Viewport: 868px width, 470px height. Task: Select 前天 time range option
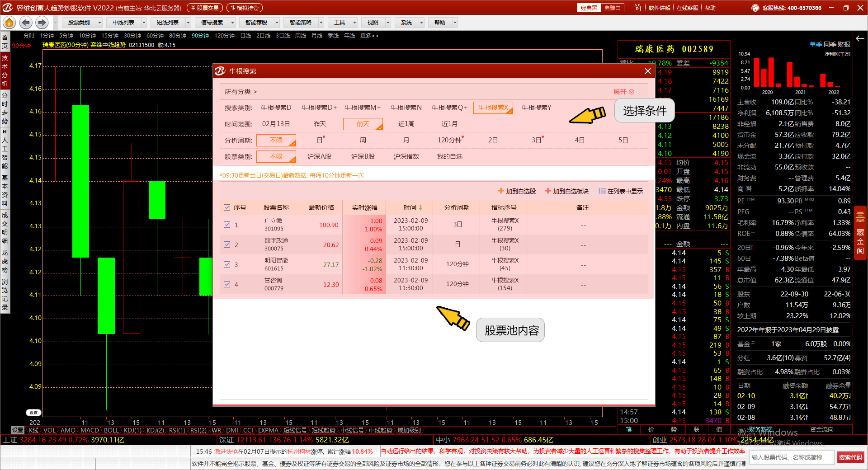[x=363, y=124]
